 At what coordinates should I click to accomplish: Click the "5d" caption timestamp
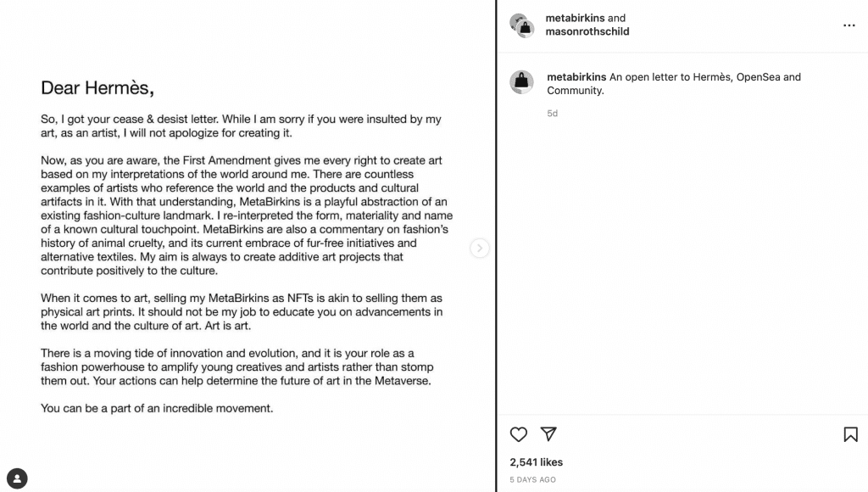pyautogui.click(x=553, y=113)
